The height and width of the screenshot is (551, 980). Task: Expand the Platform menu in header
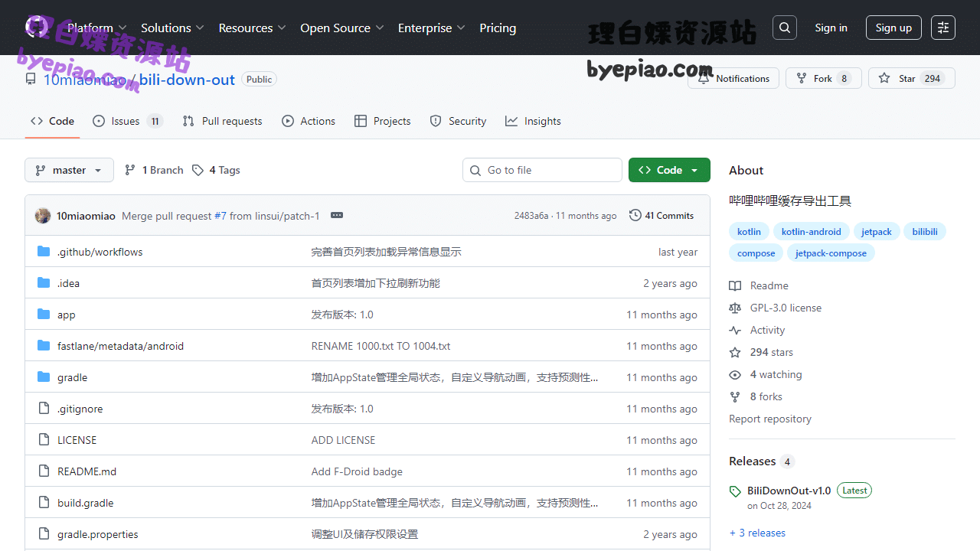click(96, 28)
